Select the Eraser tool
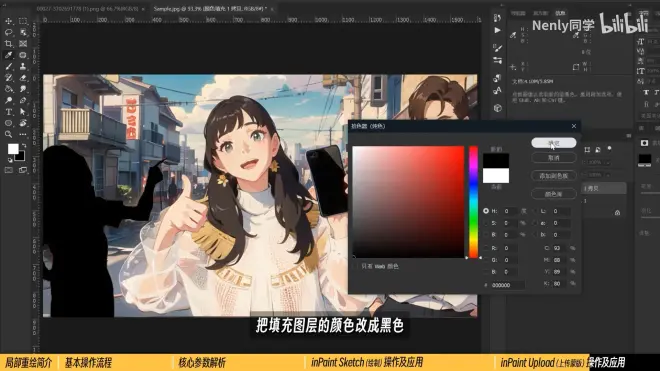660x371 pixels. [x=23, y=77]
